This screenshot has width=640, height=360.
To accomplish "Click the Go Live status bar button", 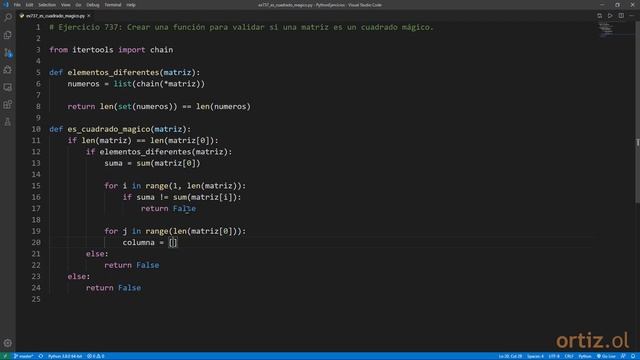I will coord(607,356).
